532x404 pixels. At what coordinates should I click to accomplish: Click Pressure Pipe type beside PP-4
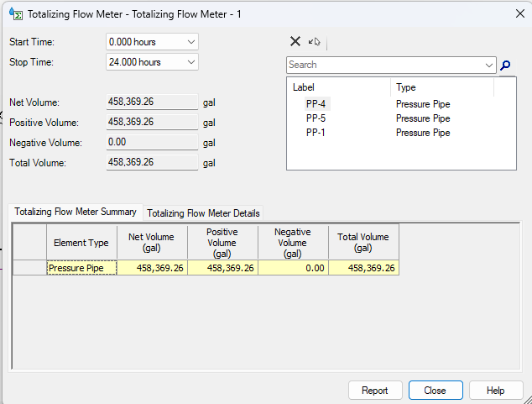tap(423, 104)
